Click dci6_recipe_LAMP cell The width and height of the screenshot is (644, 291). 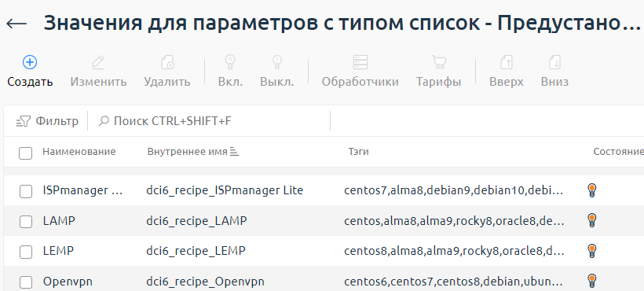pyautogui.click(x=196, y=221)
